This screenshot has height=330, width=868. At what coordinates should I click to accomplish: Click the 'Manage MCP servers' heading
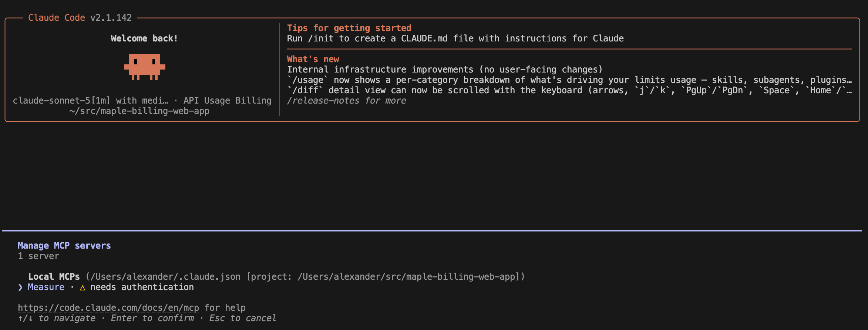click(64, 246)
